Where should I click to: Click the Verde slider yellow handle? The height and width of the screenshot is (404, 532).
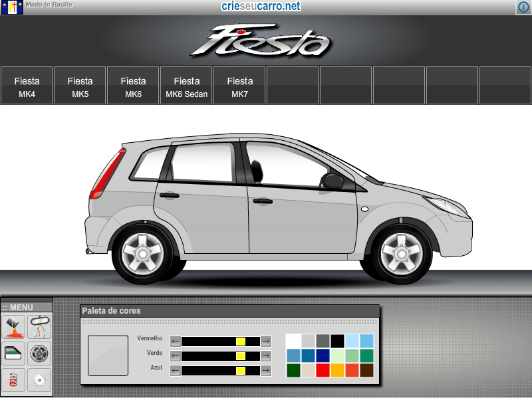click(241, 356)
